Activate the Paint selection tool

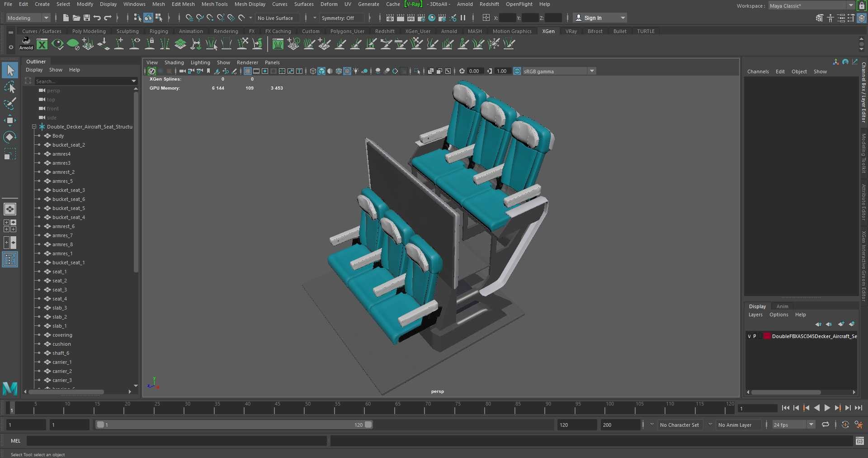pos(10,104)
